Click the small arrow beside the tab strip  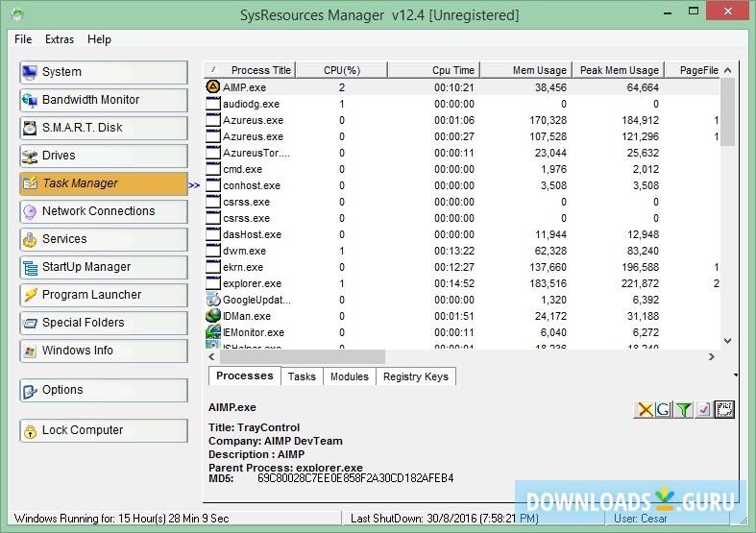tap(736, 375)
